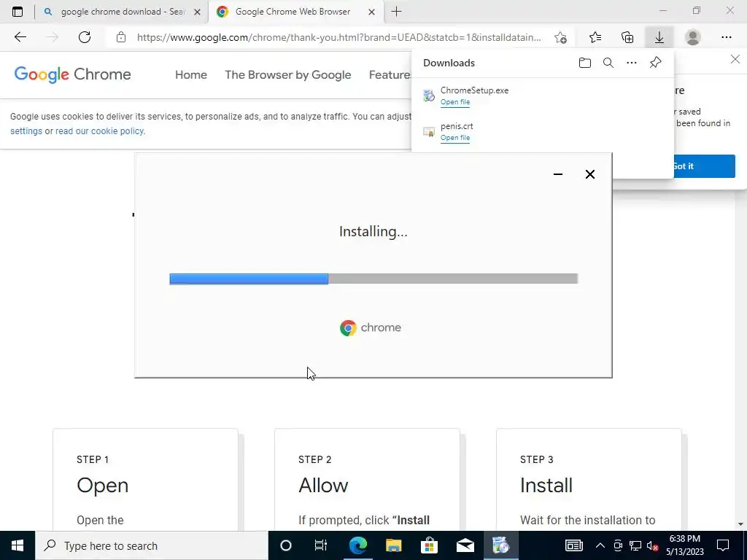This screenshot has width=747, height=560.
Task: Open Microsoft Store from taskbar
Action: 429,545
